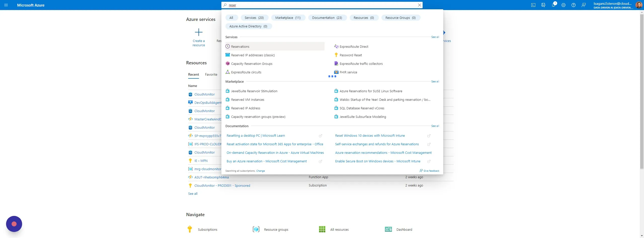Open the feedback icon in the top bar
Viewport: 644px width, 238px height.
click(584, 5)
